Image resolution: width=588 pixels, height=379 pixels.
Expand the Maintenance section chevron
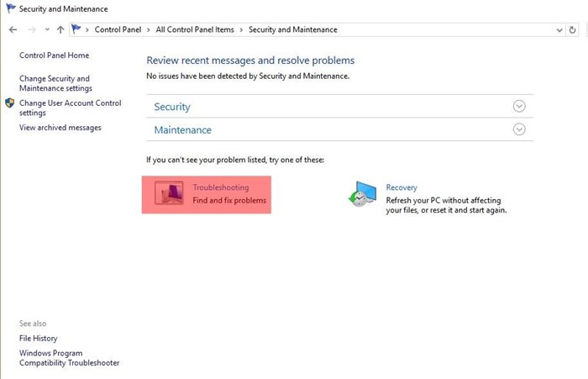pyautogui.click(x=519, y=129)
